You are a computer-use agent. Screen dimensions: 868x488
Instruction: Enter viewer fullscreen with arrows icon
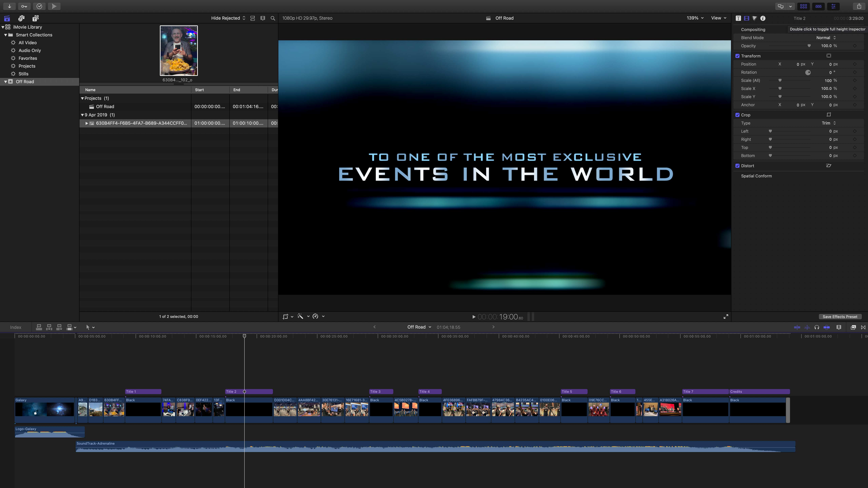726,317
